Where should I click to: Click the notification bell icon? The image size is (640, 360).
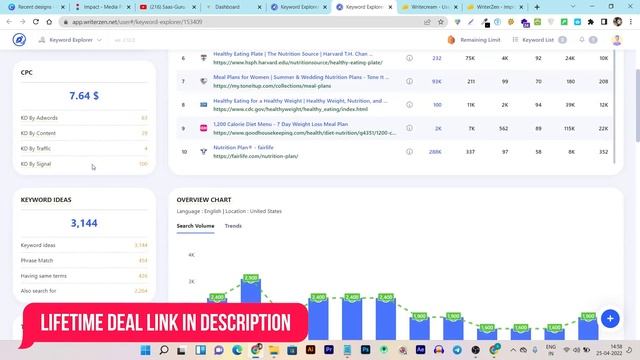582,40
